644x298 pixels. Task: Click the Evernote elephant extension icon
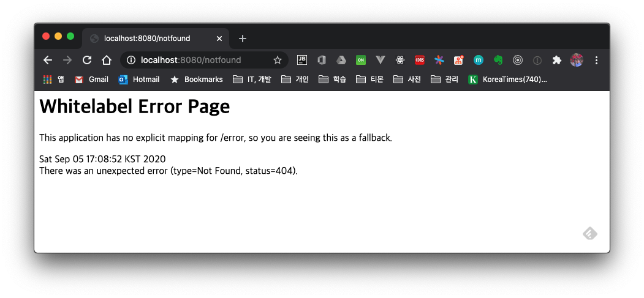coord(498,60)
